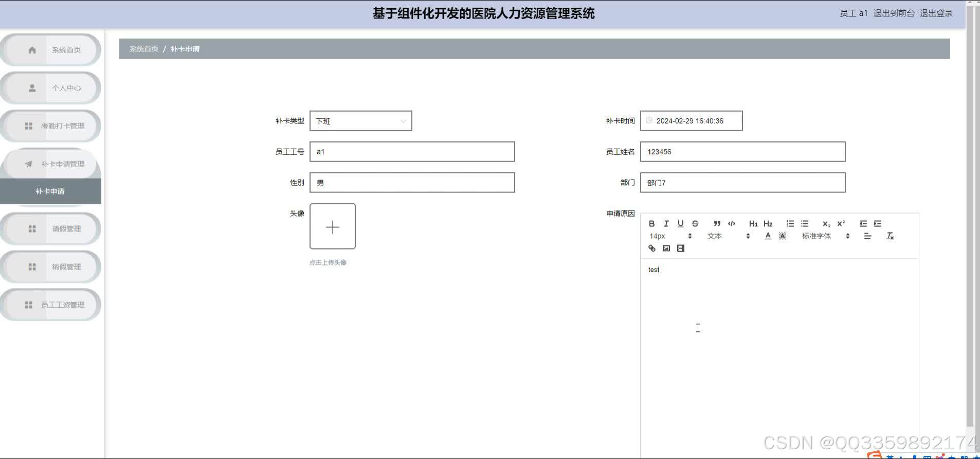The width and height of the screenshot is (980, 459).
Task: Insert a bulleted list
Action: point(804,224)
